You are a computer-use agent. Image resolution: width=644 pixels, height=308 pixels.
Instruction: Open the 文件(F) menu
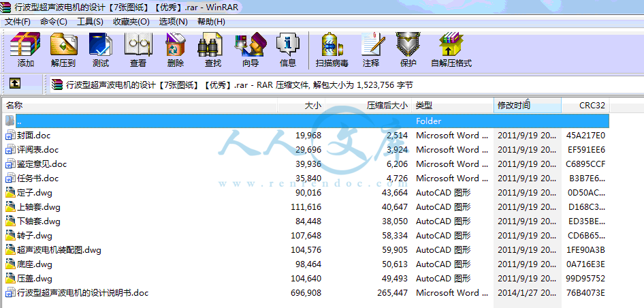[x=17, y=21]
